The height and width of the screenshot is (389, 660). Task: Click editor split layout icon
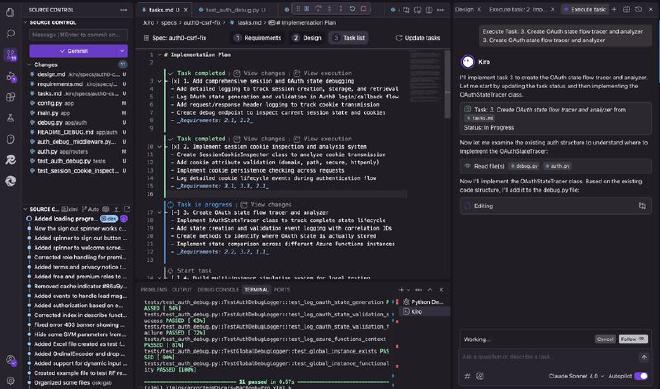[x=429, y=10]
